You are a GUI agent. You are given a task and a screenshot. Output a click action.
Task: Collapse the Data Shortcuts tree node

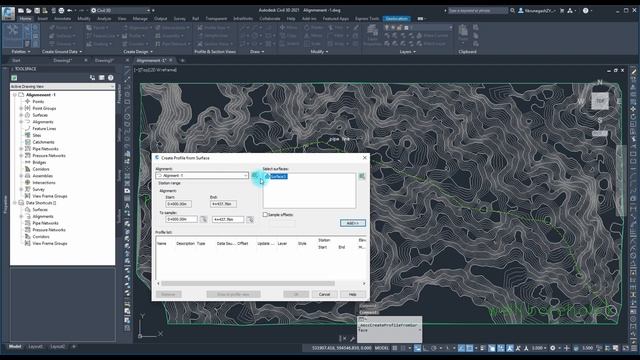pos(15,203)
